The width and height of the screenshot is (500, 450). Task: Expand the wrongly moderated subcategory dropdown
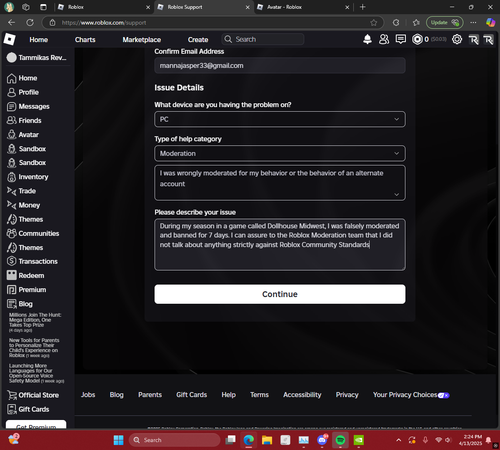280,183
